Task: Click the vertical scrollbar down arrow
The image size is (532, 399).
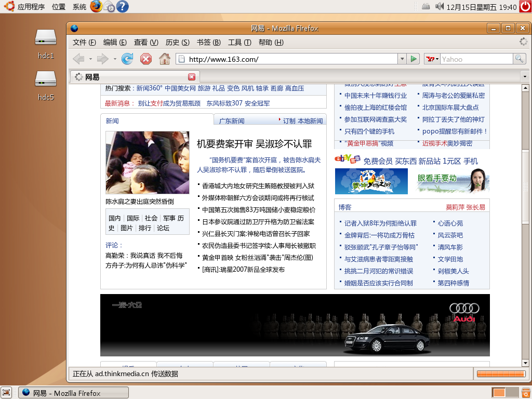Action: (525, 363)
